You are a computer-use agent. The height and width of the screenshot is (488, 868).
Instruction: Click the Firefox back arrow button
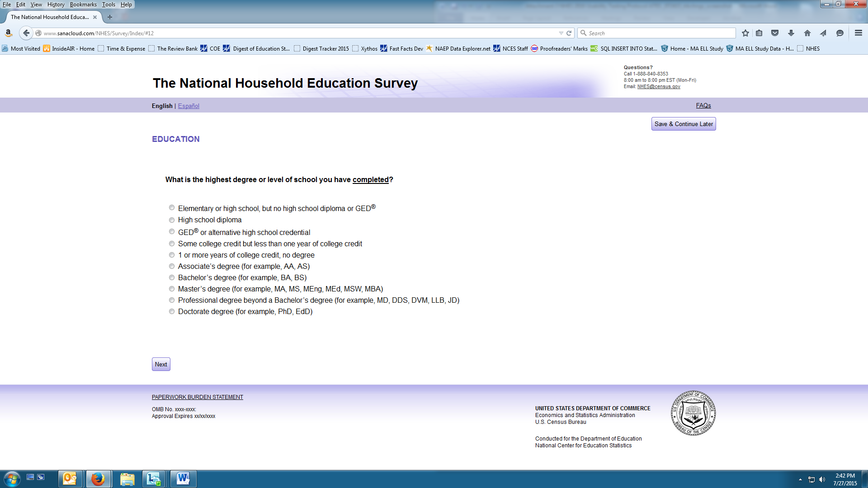coord(26,33)
